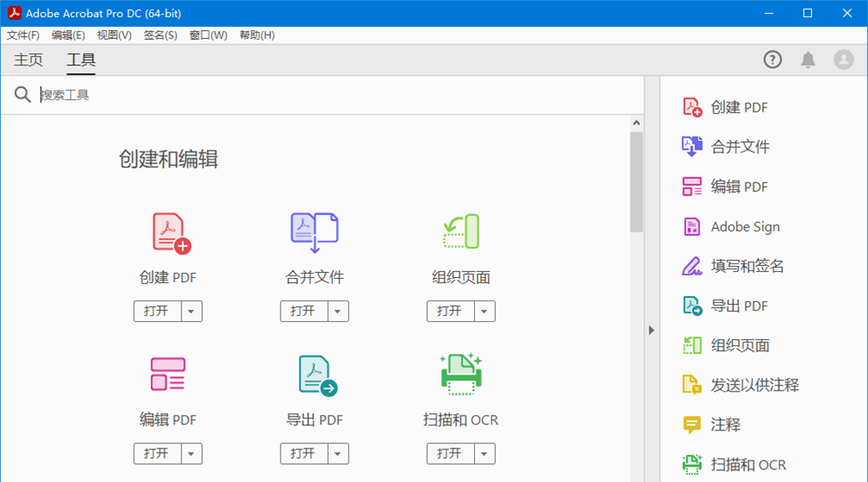Open 填写和签名 icon in right sidebar
The height and width of the screenshot is (482, 868).
click(692, 266)
